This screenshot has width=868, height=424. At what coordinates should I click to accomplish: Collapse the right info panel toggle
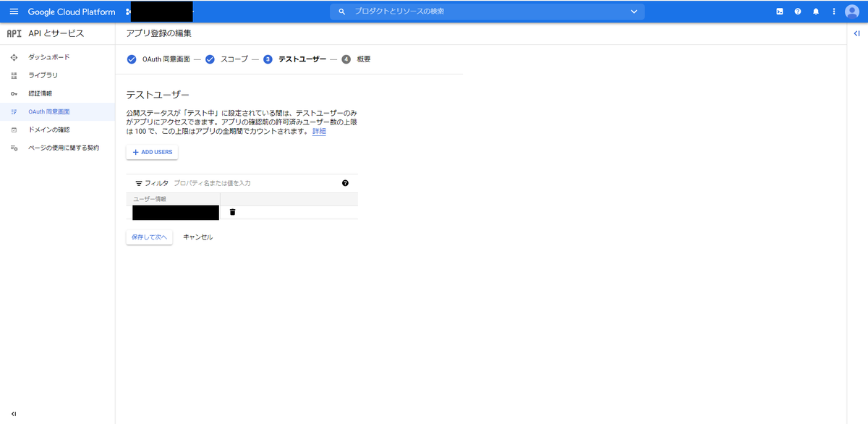[x=857, y=33]
